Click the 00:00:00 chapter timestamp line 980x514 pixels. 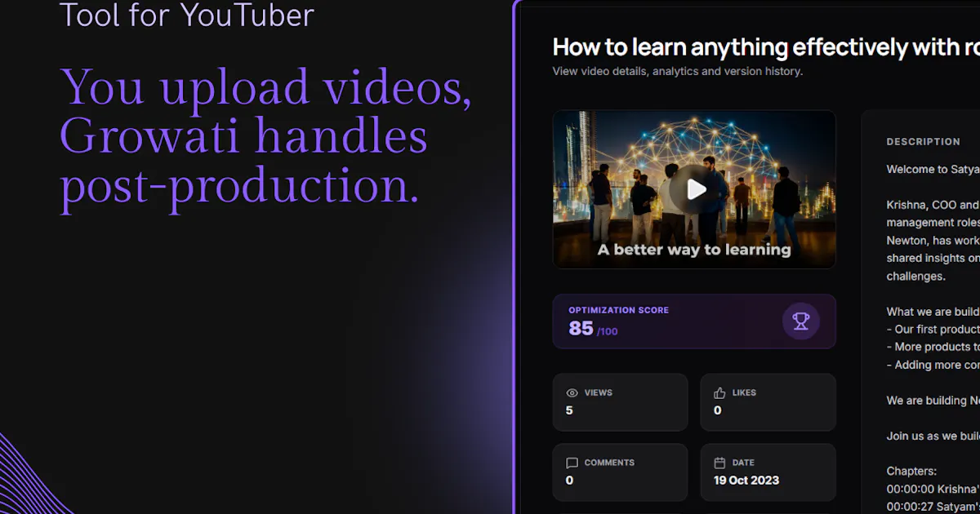coord(933,490)
